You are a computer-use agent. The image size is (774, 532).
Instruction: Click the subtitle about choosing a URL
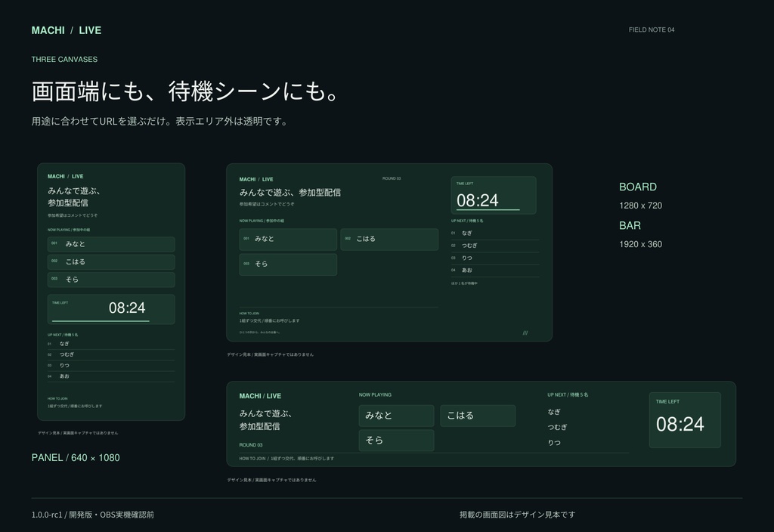[x=159, y=122]
